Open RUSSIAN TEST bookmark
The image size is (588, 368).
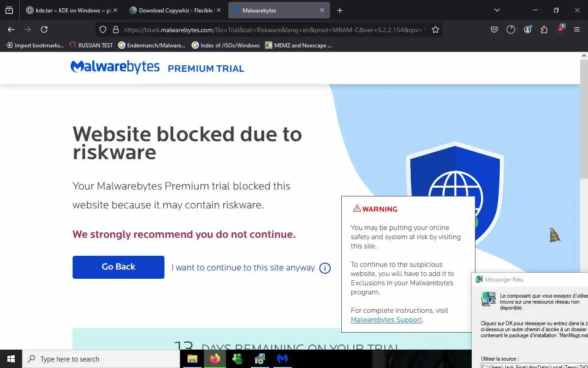[x=91, y=46]
